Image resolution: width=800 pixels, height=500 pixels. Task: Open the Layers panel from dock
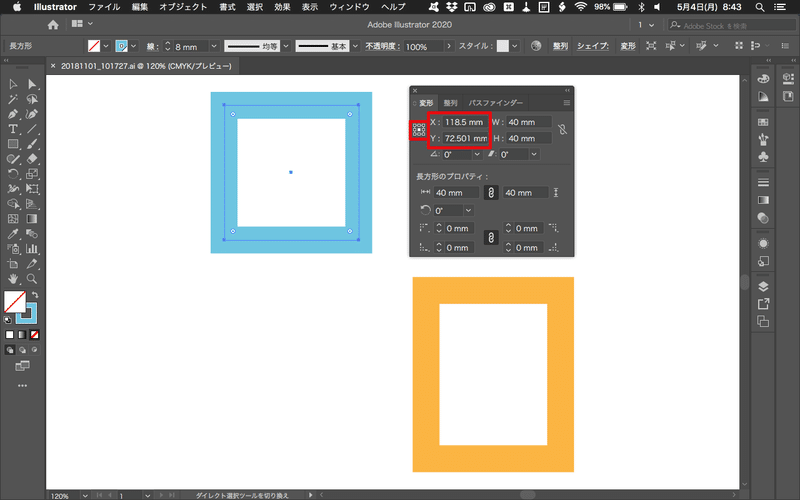click(x=763, y=286)
